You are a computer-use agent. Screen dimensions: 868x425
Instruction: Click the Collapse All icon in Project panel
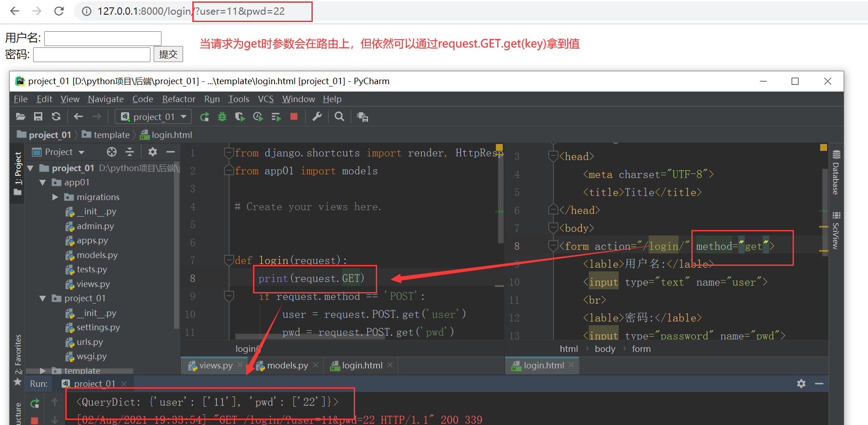click(130, 152)
